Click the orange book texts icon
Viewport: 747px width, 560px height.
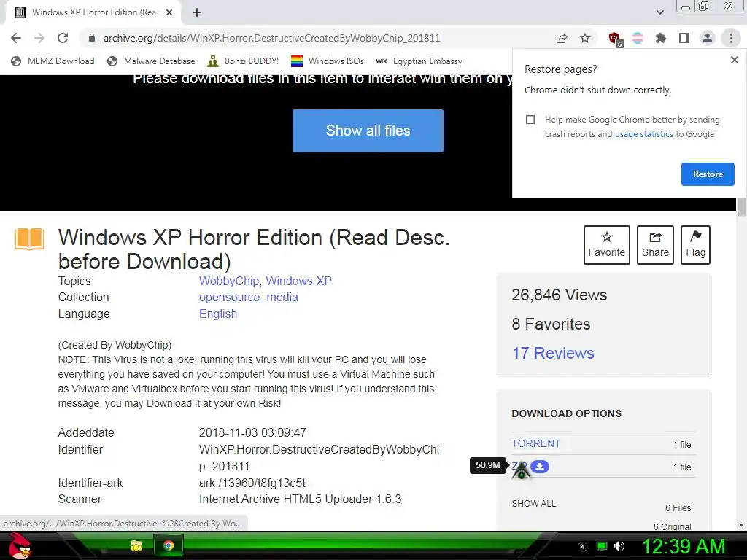(x=29, y=239)
